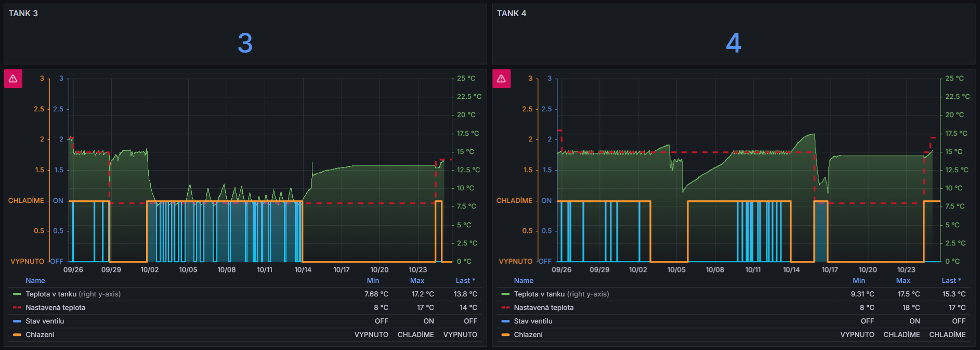
Task: Open the TANK 4 panel title menu
Action: 512,14
